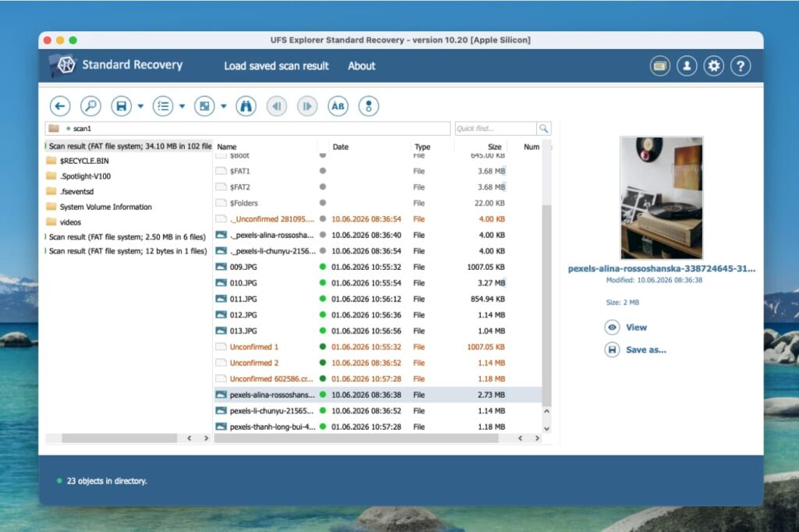Select the System Volume Information folder
The width and height of the screenshot is (799, 532).
coord(105,207)
